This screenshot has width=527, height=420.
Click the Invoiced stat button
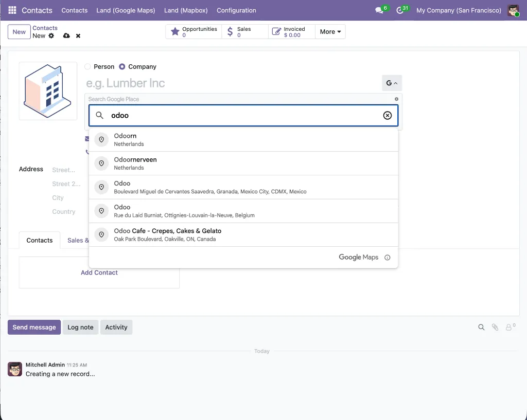292,31
